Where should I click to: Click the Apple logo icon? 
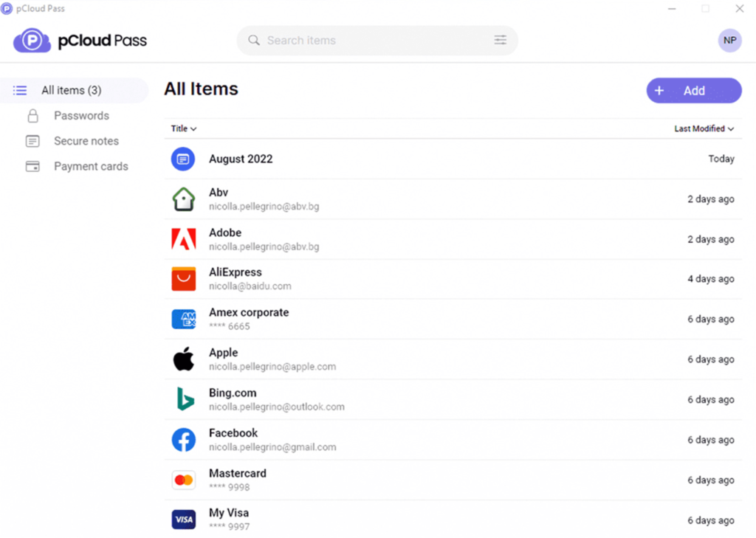183,359
